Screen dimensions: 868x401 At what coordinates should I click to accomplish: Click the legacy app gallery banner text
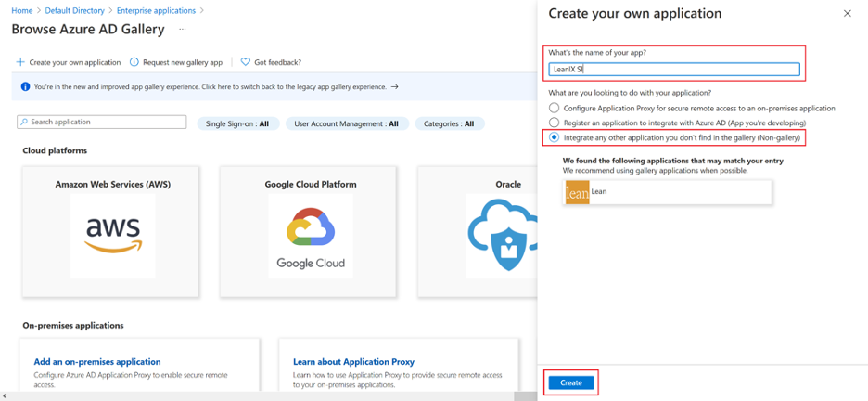click(x=211, y=87)
